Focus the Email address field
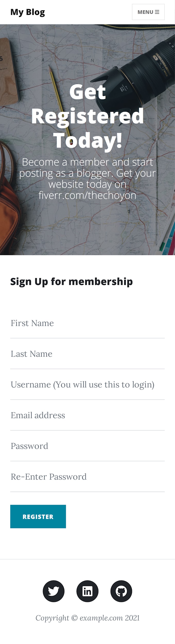The width and height of the screenshot is (175, 644). (x=87, y=415)
